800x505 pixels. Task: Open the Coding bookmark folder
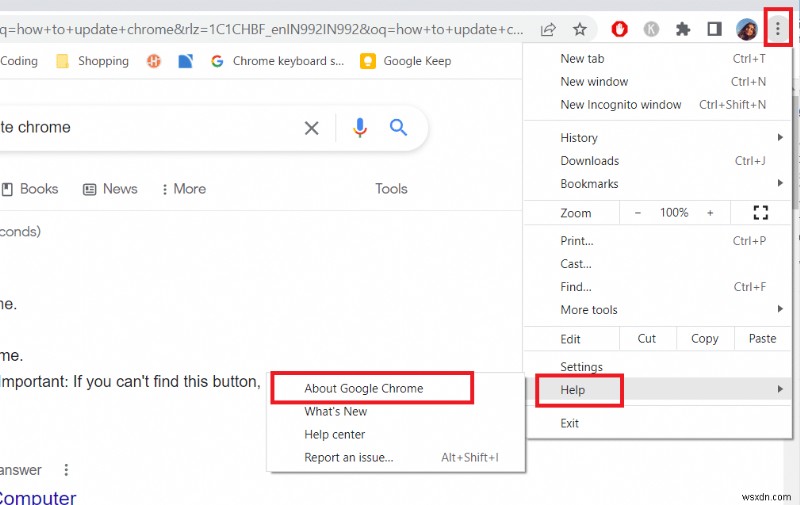(x=19, y=61)
